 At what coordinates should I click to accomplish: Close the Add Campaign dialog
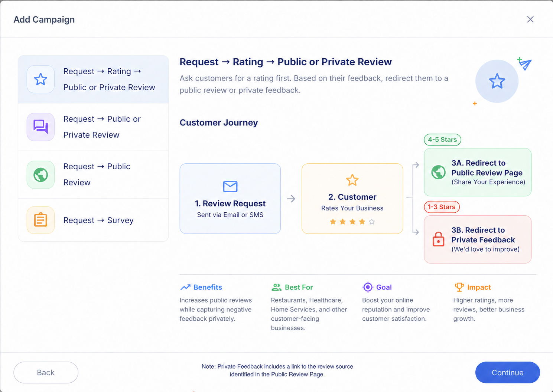coord(530,19)
